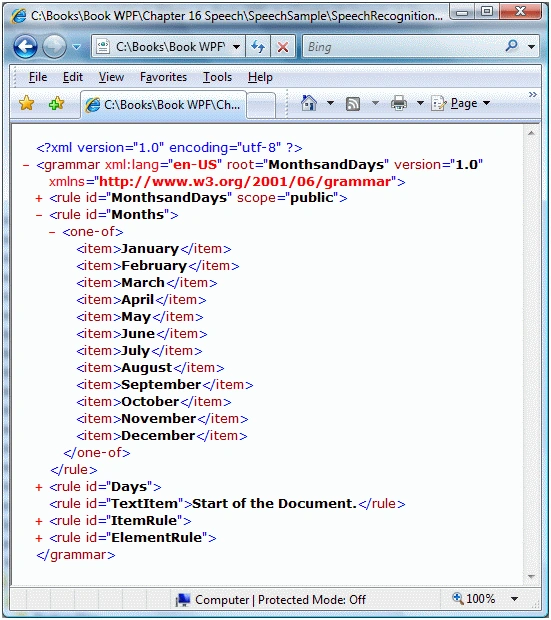This screenshot has width=551, height=620.
Task: Open the Page menu button
Action: 461,103
